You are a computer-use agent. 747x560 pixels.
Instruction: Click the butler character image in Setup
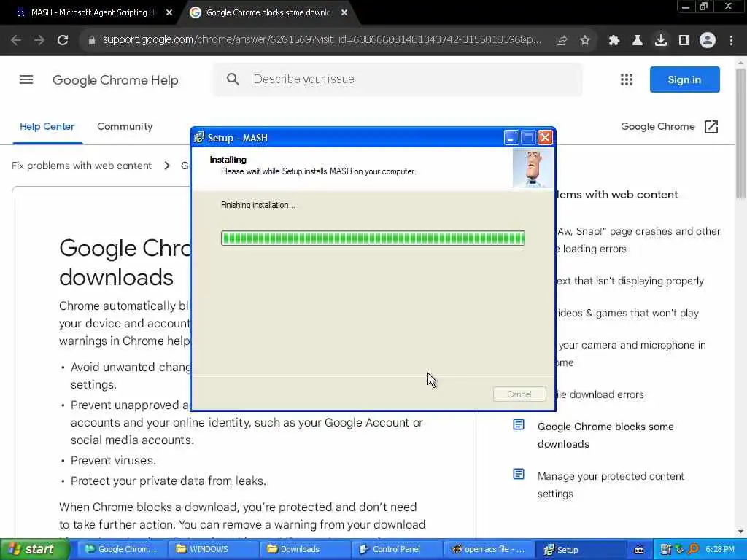coord(533,168)
